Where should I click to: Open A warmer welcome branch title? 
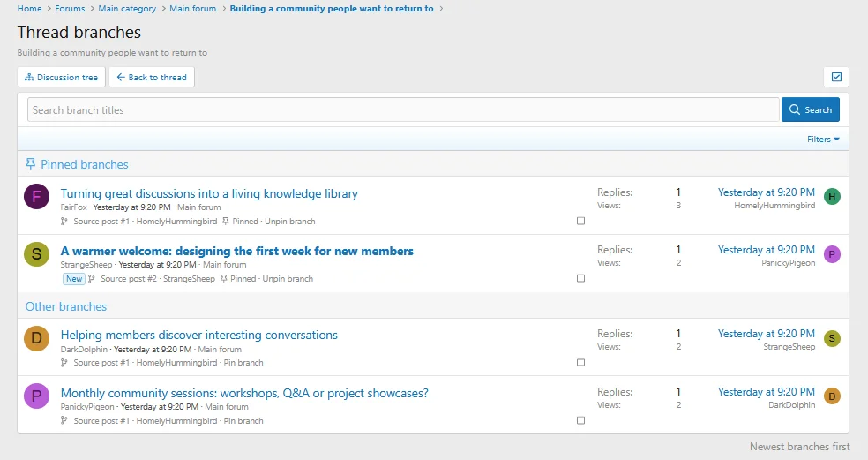click(x=237, y=251)
